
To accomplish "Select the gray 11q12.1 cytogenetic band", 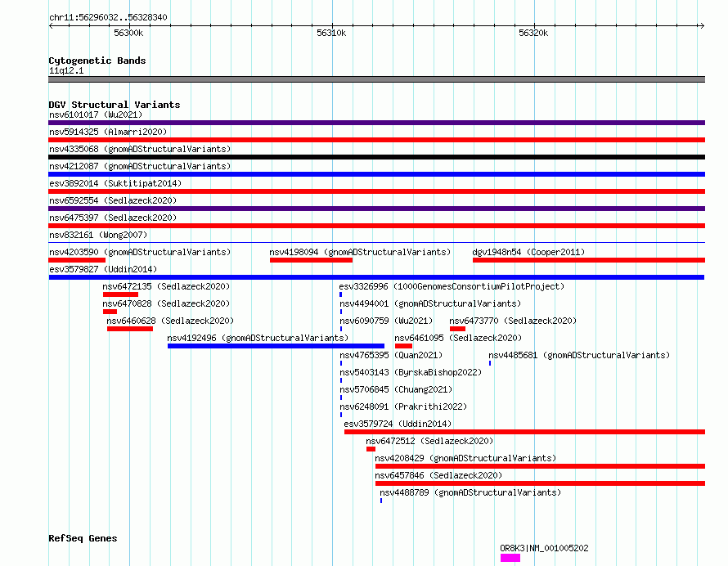I will (x=376, y=79).
